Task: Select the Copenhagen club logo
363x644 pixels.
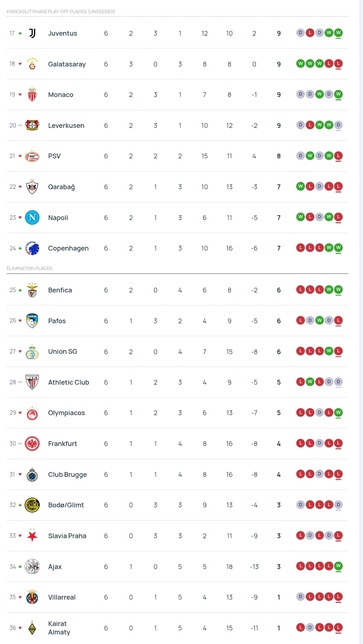Action: (x=32, y=248)
